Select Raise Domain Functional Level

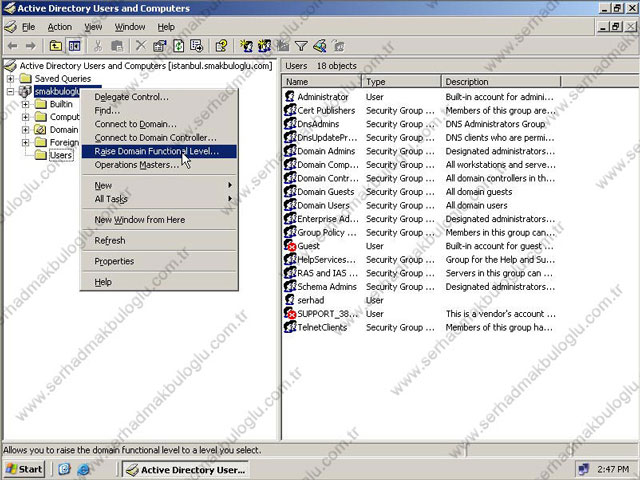tap(159, 151)
